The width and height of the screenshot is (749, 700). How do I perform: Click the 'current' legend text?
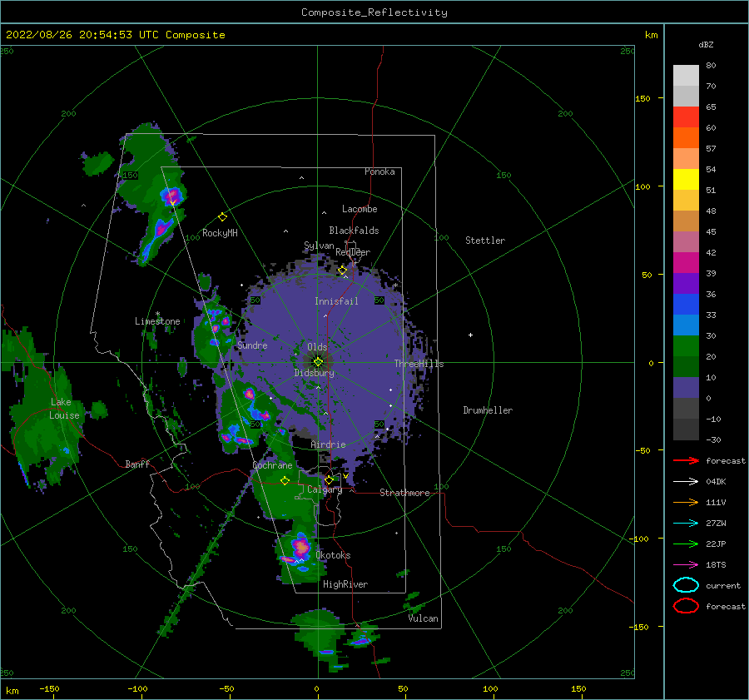tap(723, 585)
